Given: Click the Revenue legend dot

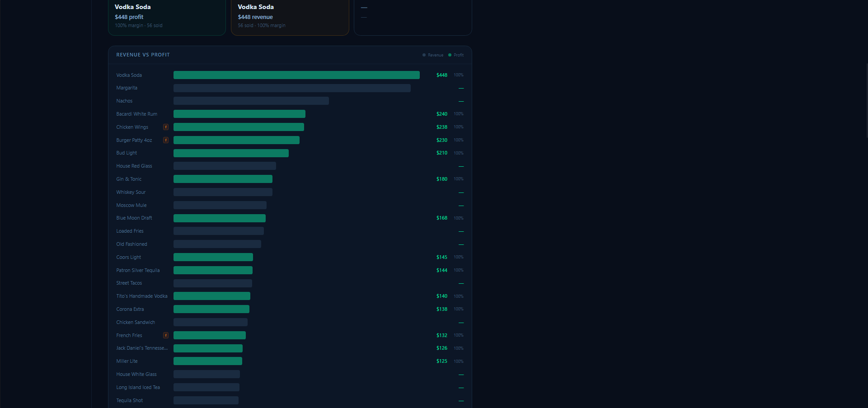Looking at the screenshot, I should pyautogui.click(x=424, y=55).
